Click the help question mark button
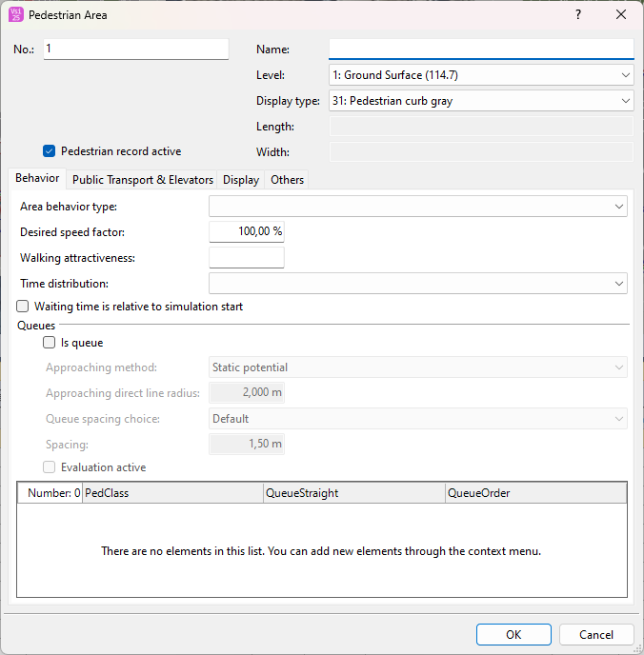The width and height of the screenshot is (644, 655). (x=577, y=14)
